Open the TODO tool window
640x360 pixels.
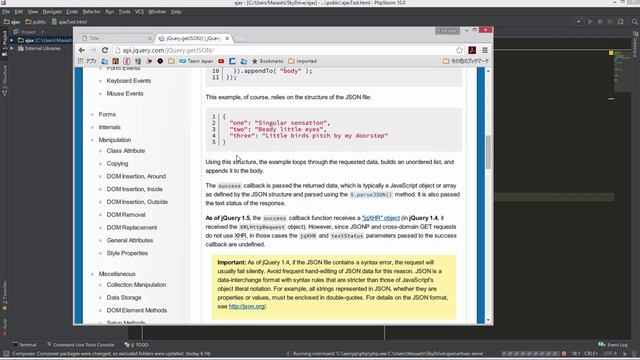137,345
